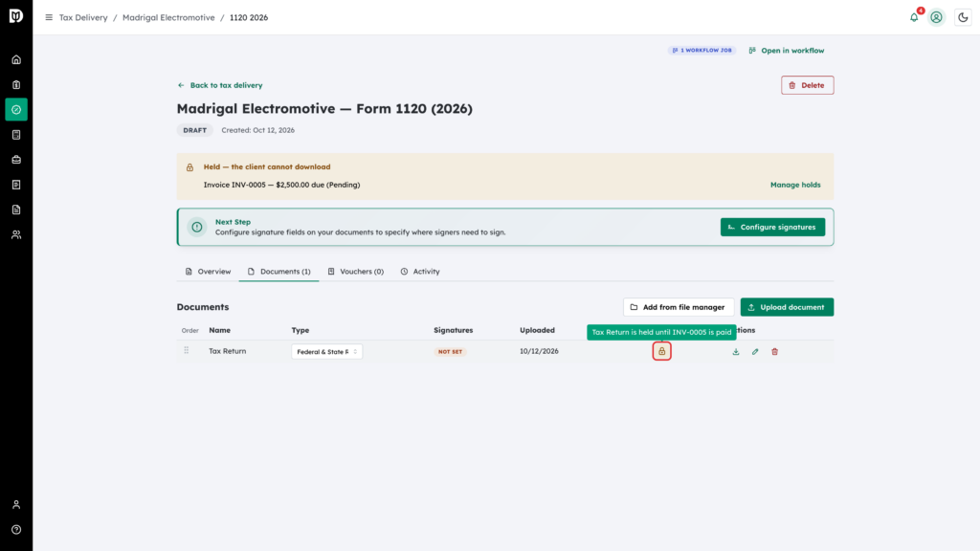The image size is (980, 551).
Task: Edit the Tax Return with pencil icon
Action: point(755,352)
